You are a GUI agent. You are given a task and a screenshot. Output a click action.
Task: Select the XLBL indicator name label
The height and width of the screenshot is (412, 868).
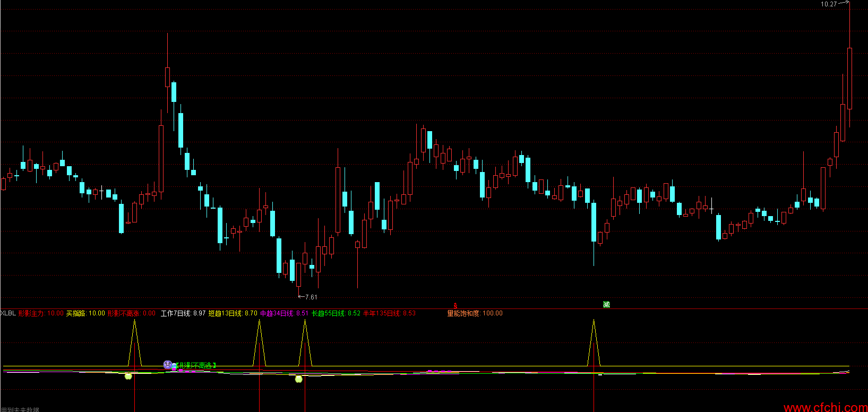pyautogui.click(x=8, y=313)
